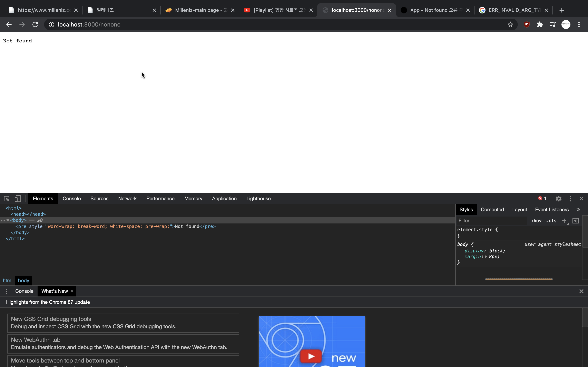Collapse the body element tree node
Image resolution: width=588 pixels, height=367 pixels.
(x=8, y=220)
